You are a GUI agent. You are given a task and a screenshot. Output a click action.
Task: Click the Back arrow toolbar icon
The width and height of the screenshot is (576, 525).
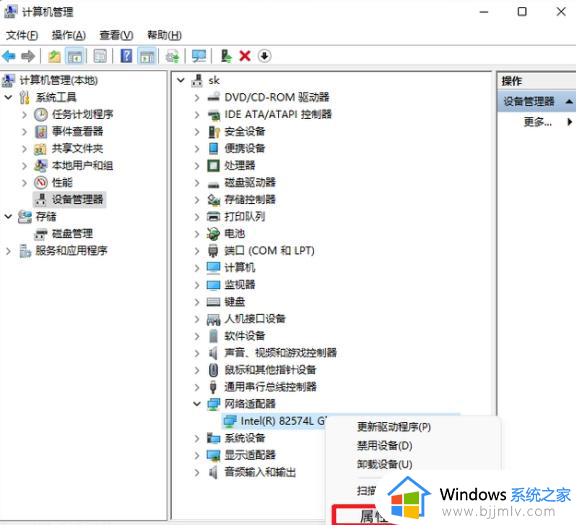pyautogui.click(x=9, y=56)
